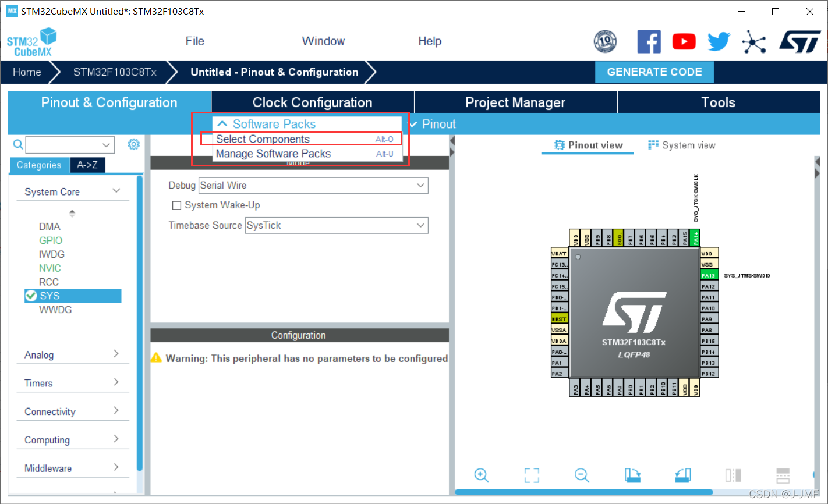Select NVIC in System Core list
Viewport: 828px width, 504px height.
[x=50, y=268]
